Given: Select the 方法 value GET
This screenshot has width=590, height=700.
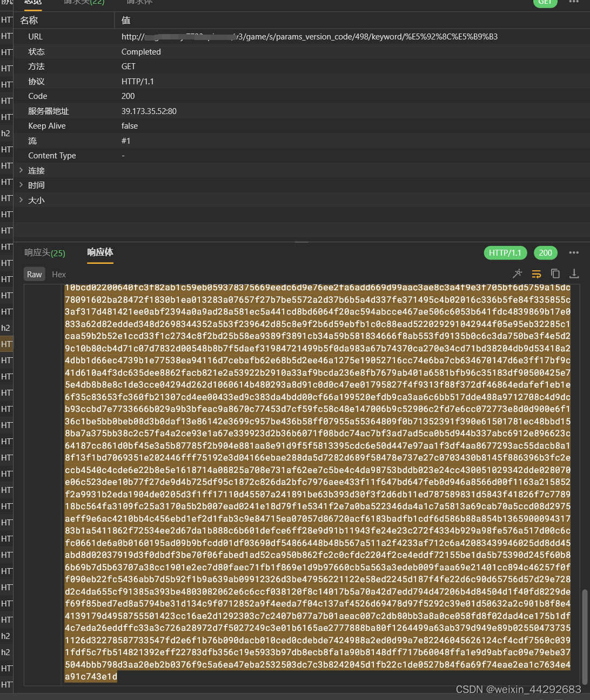Looking at the screenshot, I should (129, 66).
